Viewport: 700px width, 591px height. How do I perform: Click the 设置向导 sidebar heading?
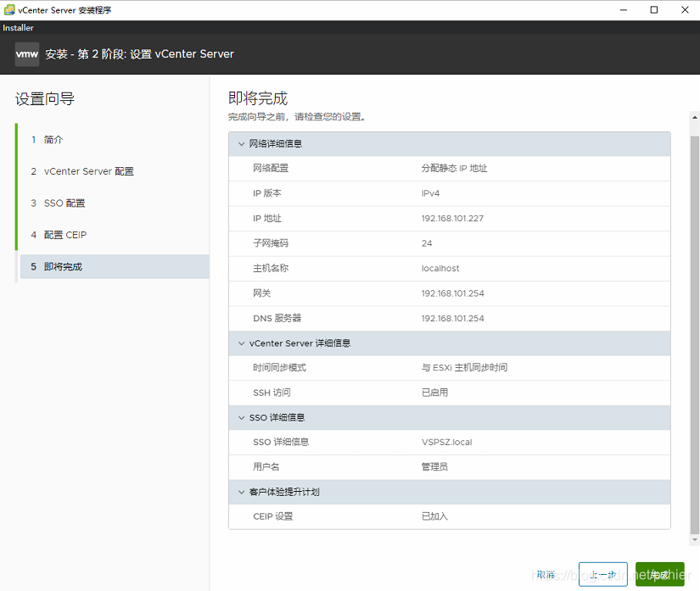click(x=45, y=99)
